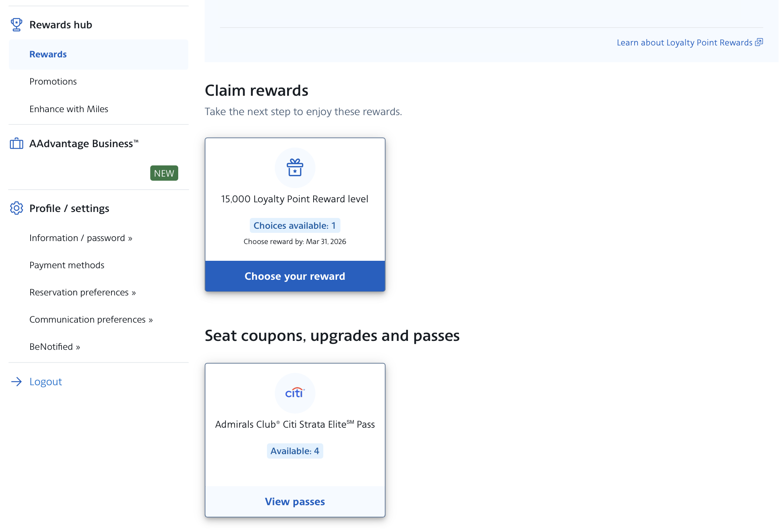Click the AAdvantage Business briefcase icon
The width and height of the screenshot is (783, 532).
16,143
